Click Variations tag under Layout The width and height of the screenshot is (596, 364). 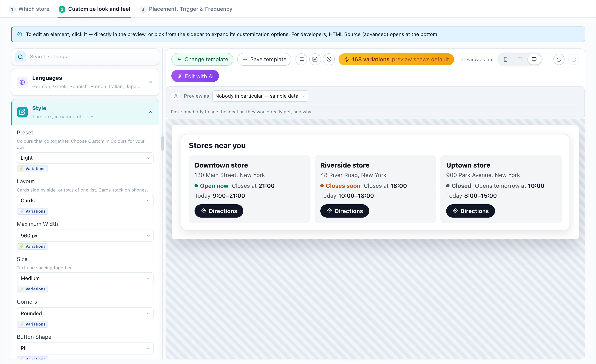[32, 211]
